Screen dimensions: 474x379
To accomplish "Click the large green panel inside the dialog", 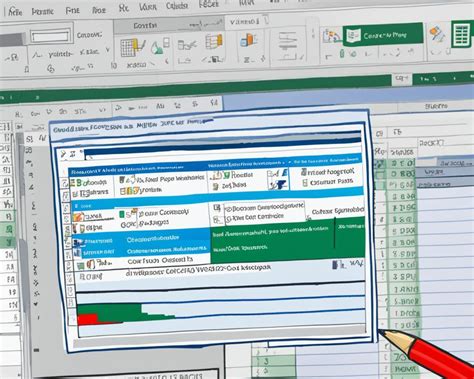I will coord(288,239).
